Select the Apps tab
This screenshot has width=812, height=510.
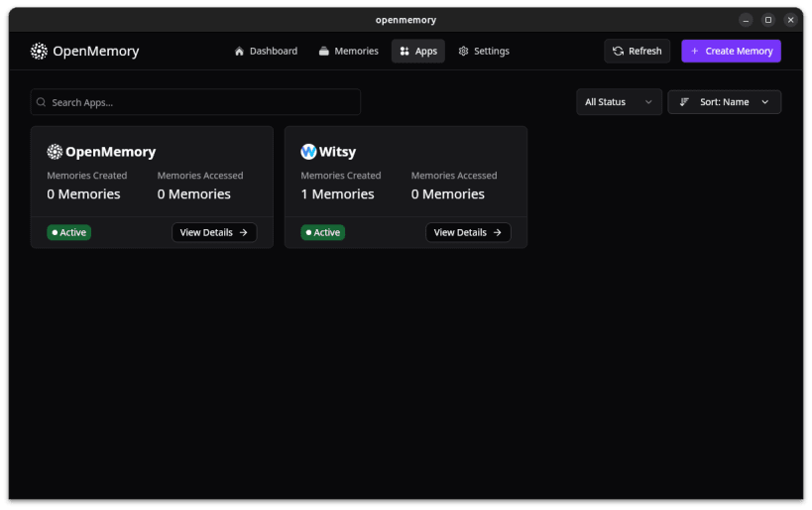[x=418, y=51]
